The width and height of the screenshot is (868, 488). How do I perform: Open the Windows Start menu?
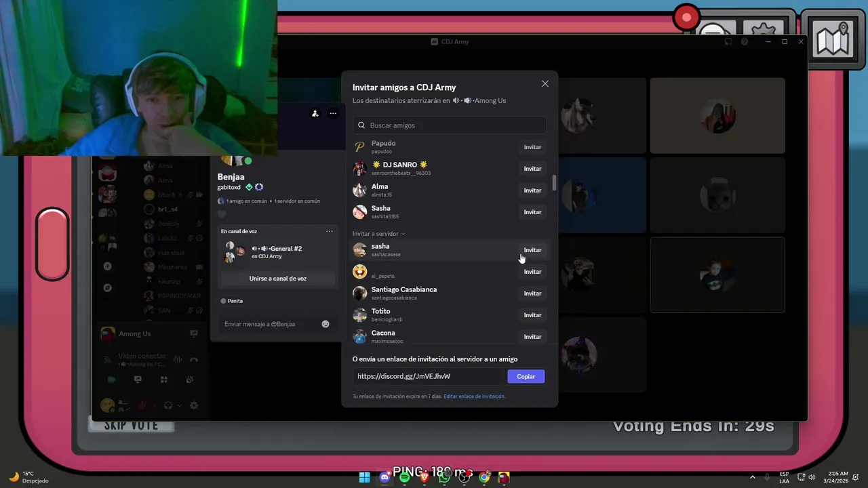pos(364,477)
